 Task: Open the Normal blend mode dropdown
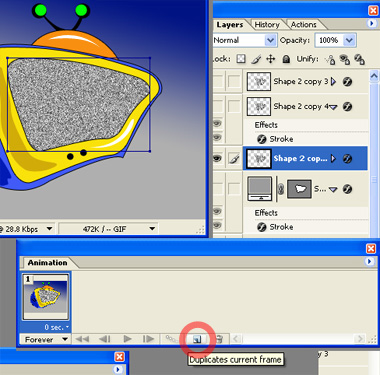pos(270,40)
